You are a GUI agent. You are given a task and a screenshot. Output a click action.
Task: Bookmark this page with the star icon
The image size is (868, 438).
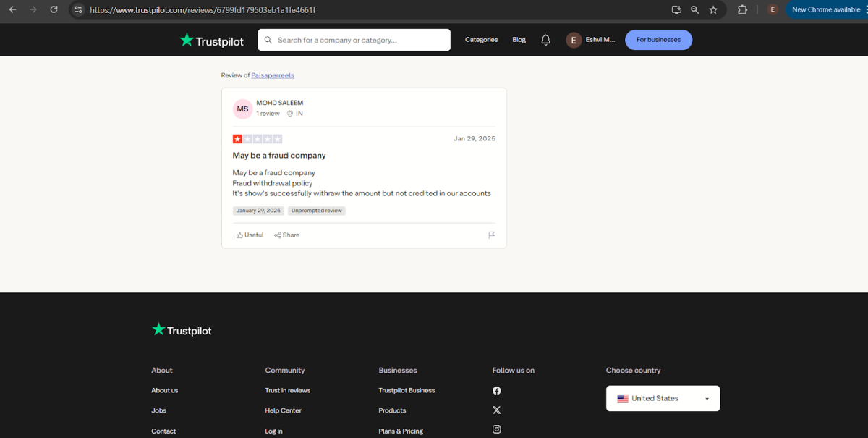tap(713, 9)
